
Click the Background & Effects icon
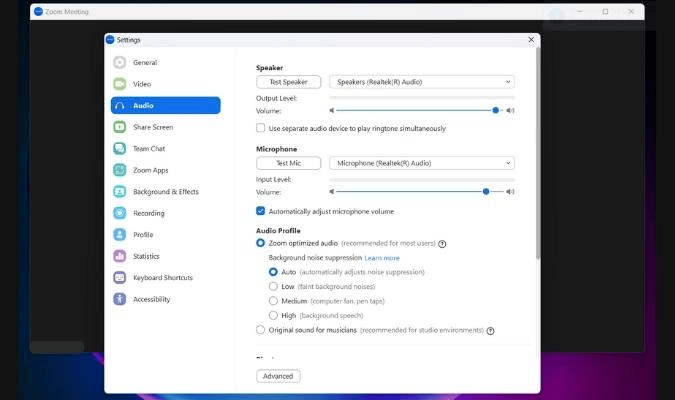click(119, 192)
